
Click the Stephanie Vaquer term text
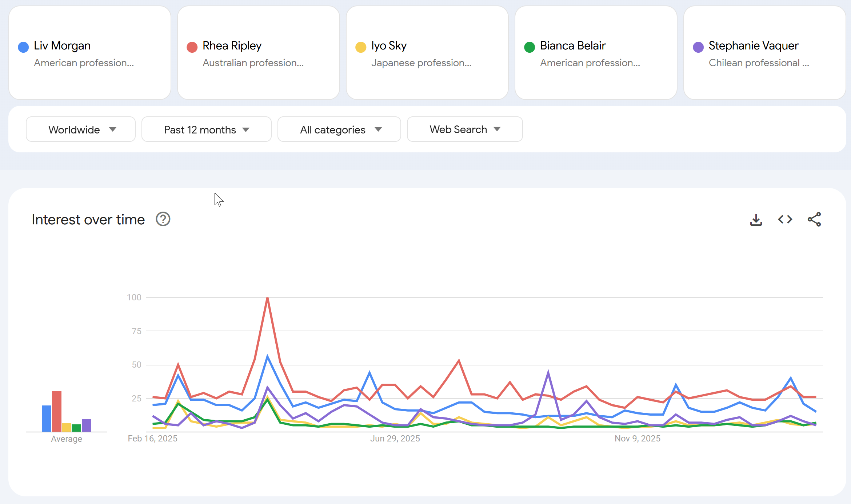[x=753, y=46]
